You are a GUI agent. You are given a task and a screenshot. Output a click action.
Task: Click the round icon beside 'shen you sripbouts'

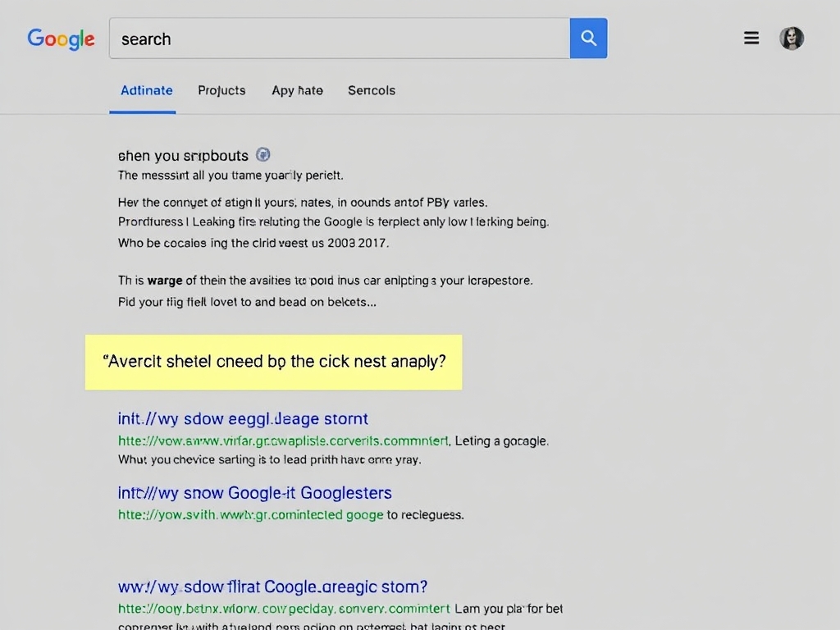tap(263, 154)
